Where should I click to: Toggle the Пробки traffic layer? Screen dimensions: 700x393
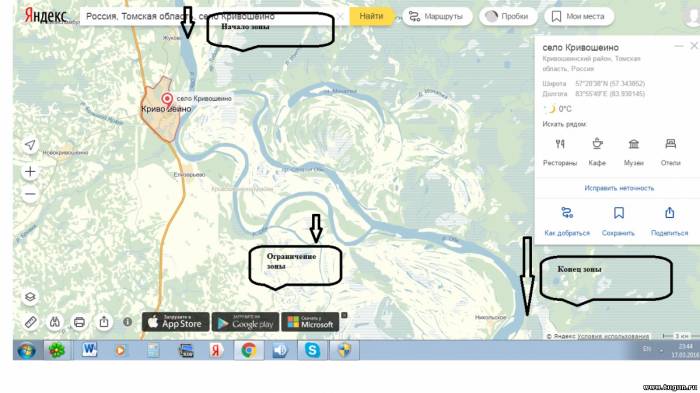click(x=508, y=17)
